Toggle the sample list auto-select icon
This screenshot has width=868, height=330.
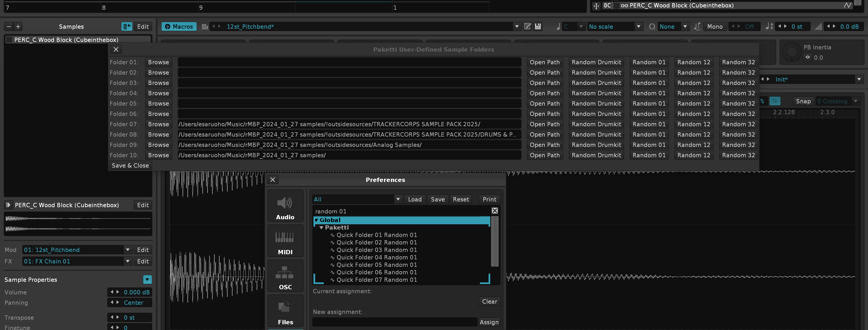(x=127, y=27)
